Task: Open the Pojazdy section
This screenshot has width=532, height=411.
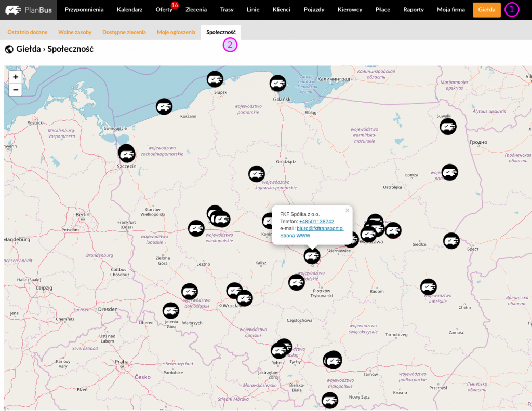Action: coord(314,9)
